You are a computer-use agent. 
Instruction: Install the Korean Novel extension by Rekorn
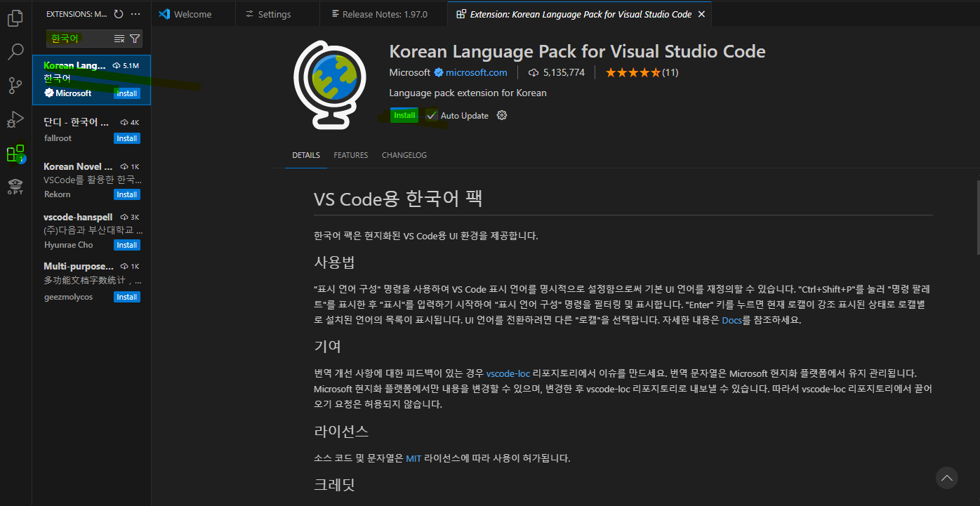[127, 194]
